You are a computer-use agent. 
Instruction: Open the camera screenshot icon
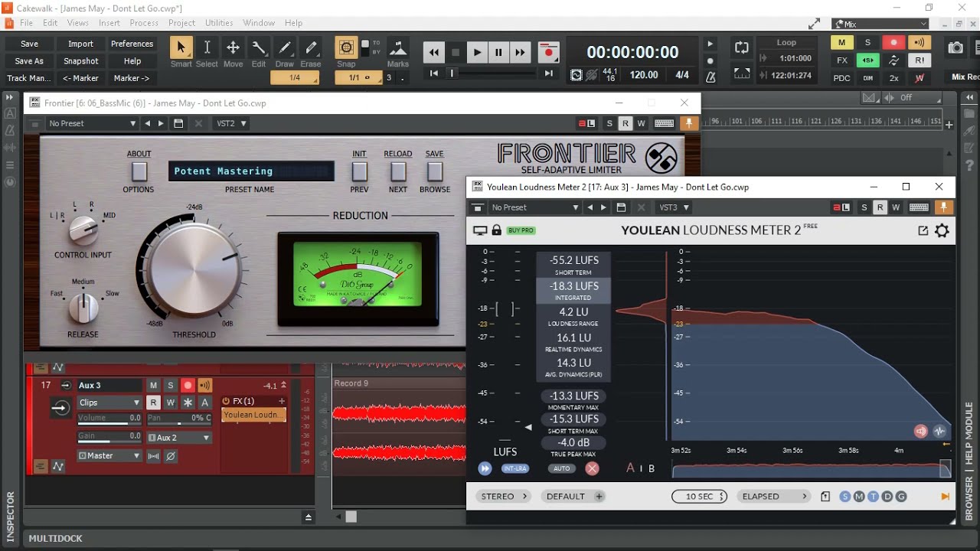coord(955,48)
